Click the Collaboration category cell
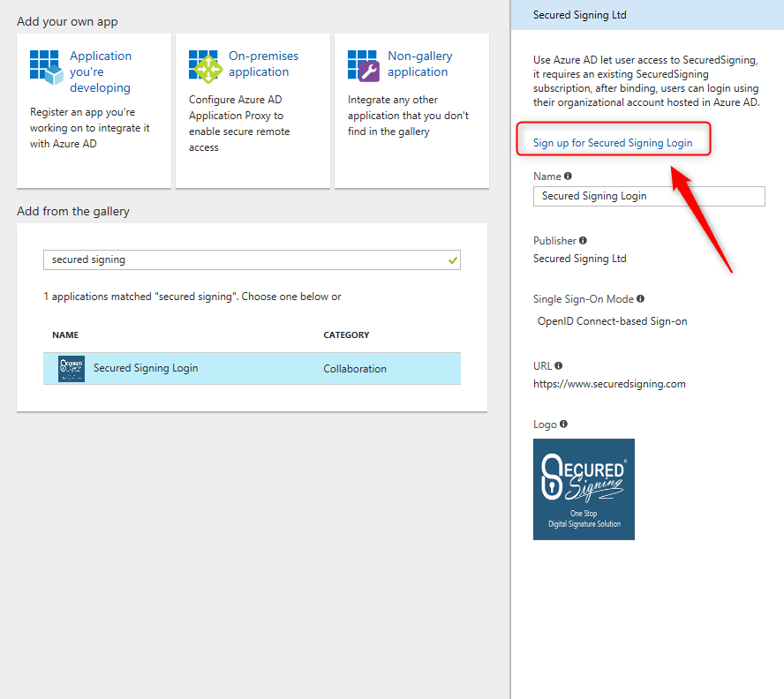Viewport: 784px width, 699px height. click(355, 369)
